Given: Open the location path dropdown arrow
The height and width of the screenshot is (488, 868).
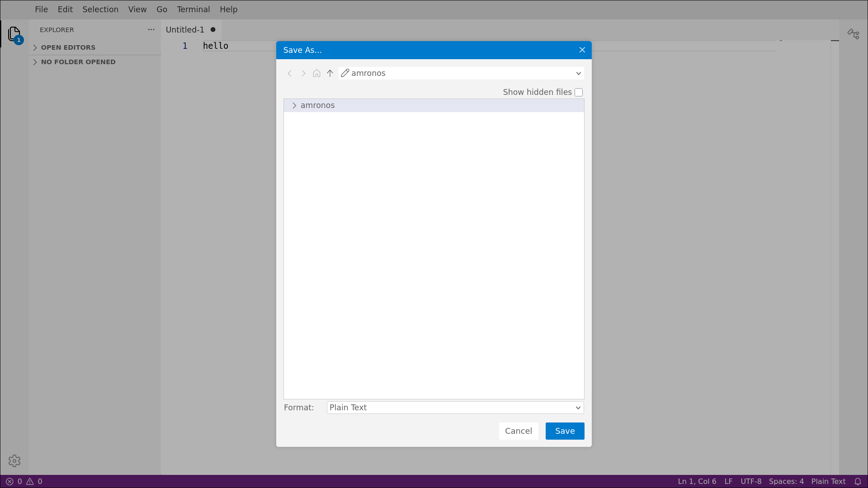Looking at the screenshot, I should [578, 73].
